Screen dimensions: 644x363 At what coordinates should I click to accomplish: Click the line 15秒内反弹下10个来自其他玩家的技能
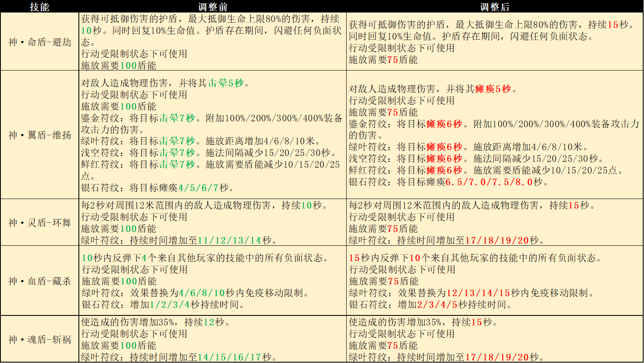tap(475, 258)
